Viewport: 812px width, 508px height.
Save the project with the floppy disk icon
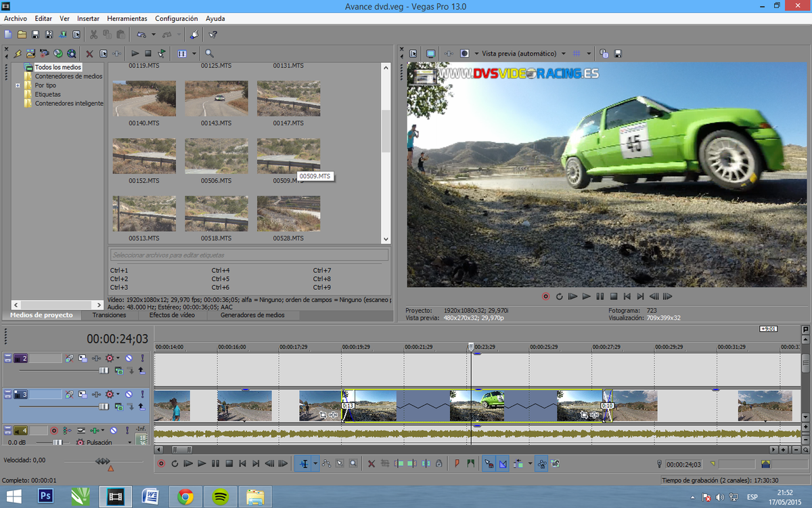pyautogui.click(x=35, y=34)
